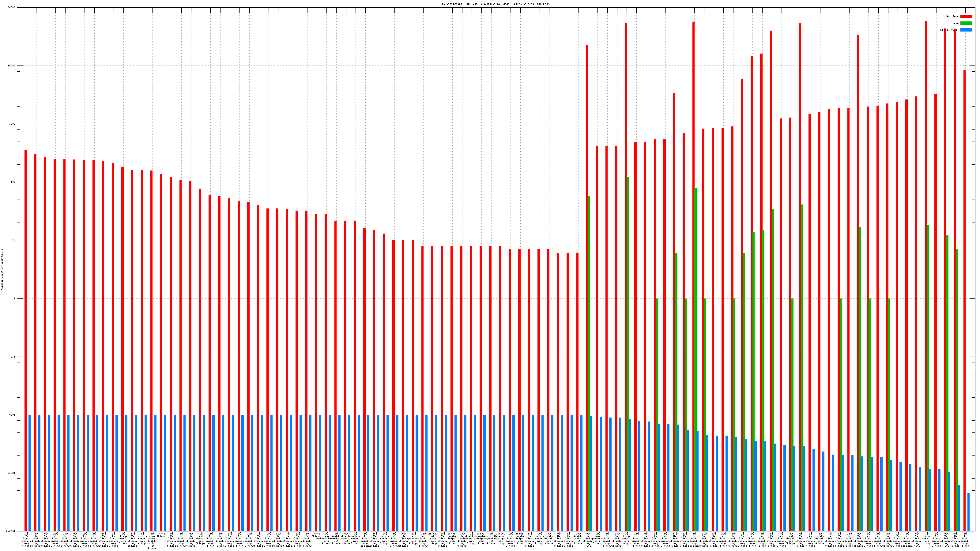980x551 pixels.
Task: Select the 'Not Spam' legend label
Action: (x=953, y=16)
